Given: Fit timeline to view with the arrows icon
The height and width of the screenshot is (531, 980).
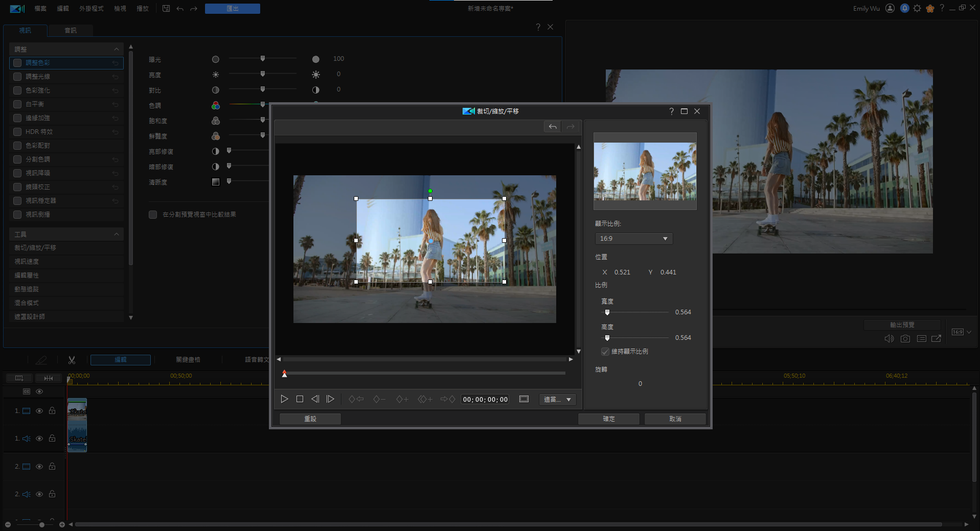Looking at the screenshot, I should click(49, 378).
